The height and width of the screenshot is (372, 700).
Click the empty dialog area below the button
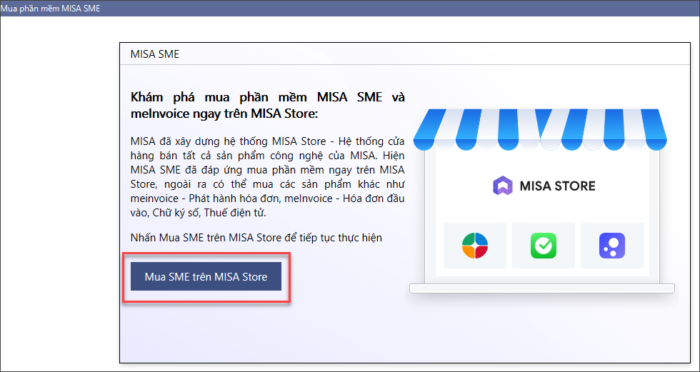click(268, 330)
